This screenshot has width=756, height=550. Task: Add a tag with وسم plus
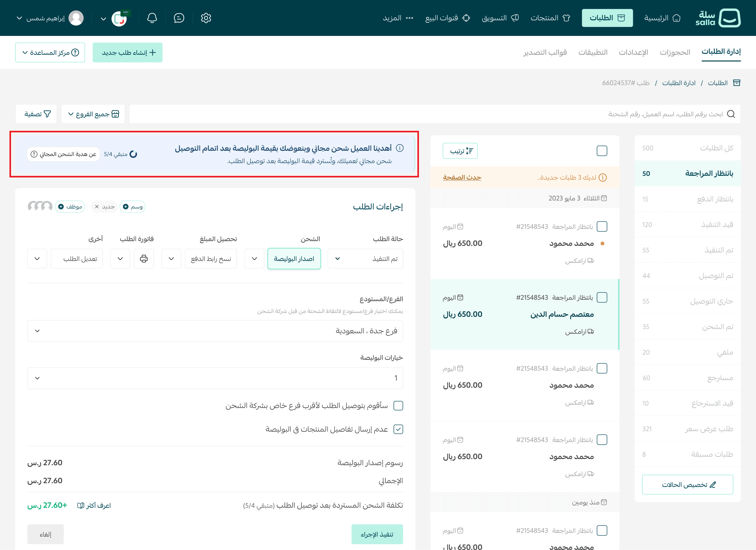point(133,207)
